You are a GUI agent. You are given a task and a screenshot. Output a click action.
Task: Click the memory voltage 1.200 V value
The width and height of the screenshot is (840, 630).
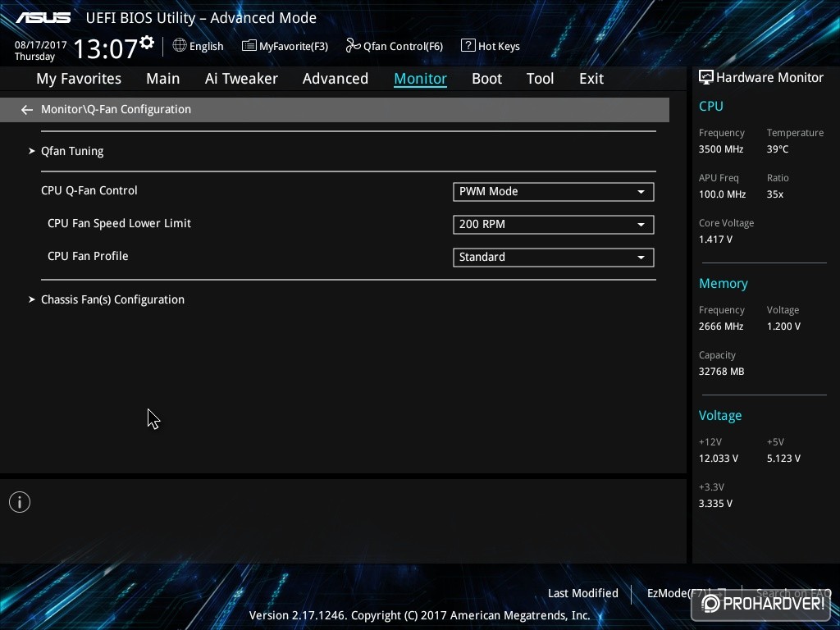783,326
